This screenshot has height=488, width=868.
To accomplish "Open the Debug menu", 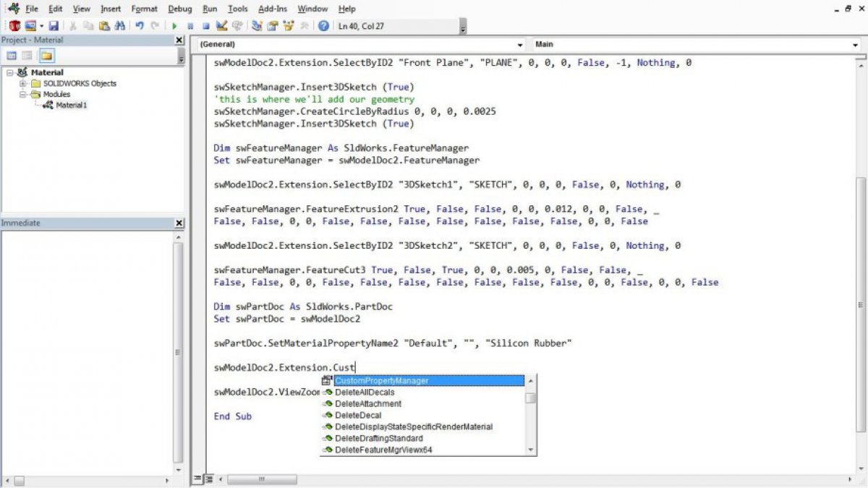I will (x=179, y=9).
